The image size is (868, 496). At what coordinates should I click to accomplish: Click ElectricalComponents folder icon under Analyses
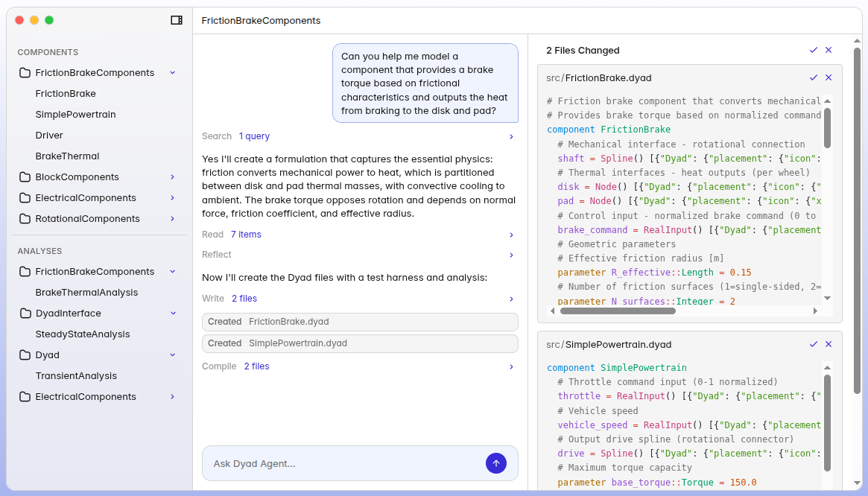(x=25, y=396)
